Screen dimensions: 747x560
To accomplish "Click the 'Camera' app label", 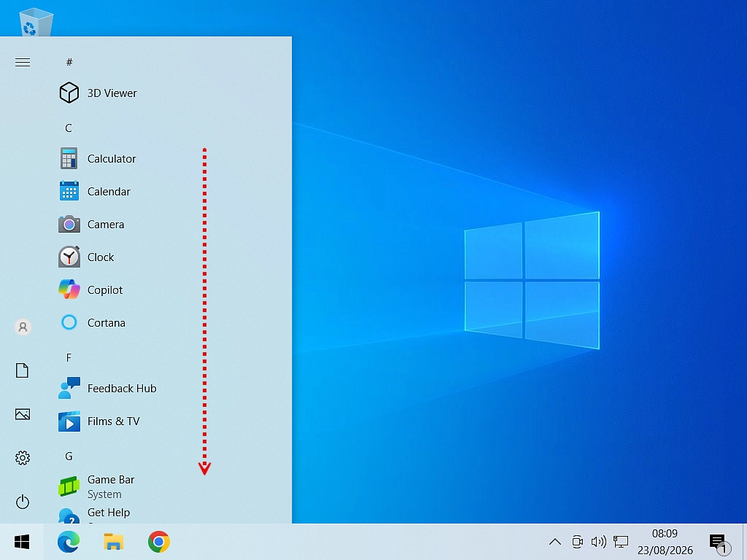I will (106, 225).
